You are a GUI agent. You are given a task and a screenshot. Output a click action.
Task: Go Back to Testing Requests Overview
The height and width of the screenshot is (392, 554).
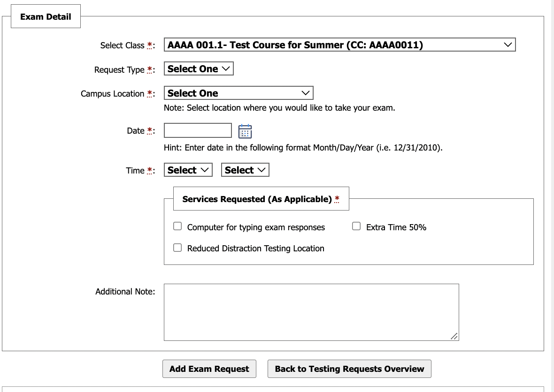pos(349,369)
